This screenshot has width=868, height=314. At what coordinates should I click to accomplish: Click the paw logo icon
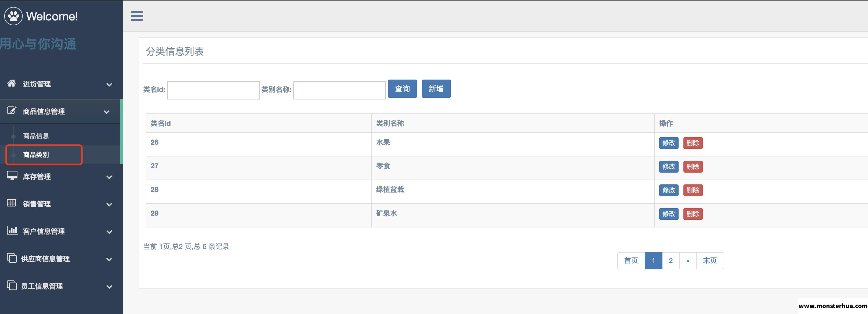tap(13, 16)
